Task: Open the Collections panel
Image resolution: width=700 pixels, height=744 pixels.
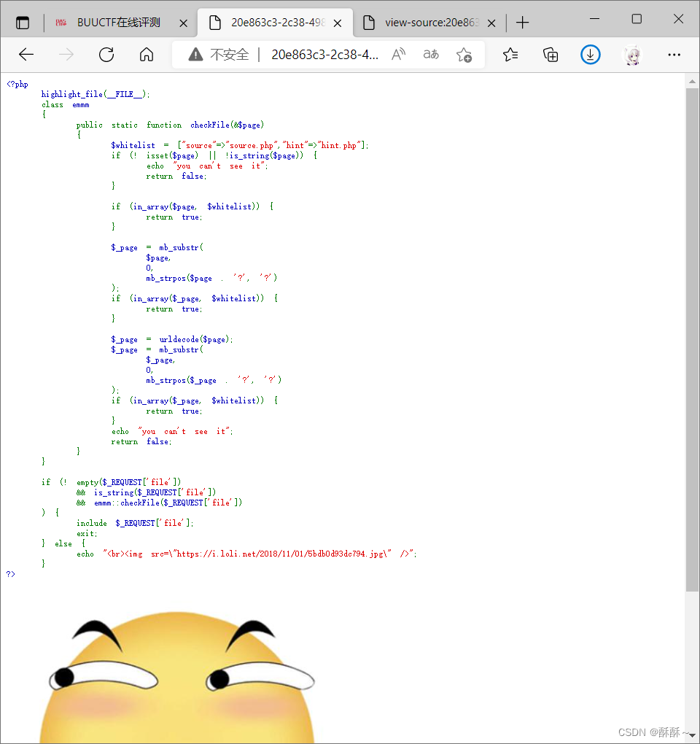Action: click(x=550, y=55)
